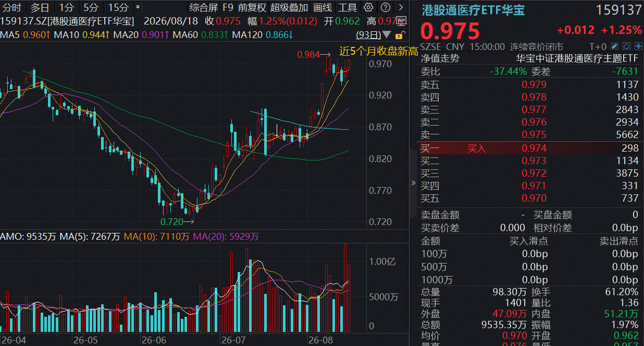Select 卖二 price 0.976

click(x=534, y=122)
